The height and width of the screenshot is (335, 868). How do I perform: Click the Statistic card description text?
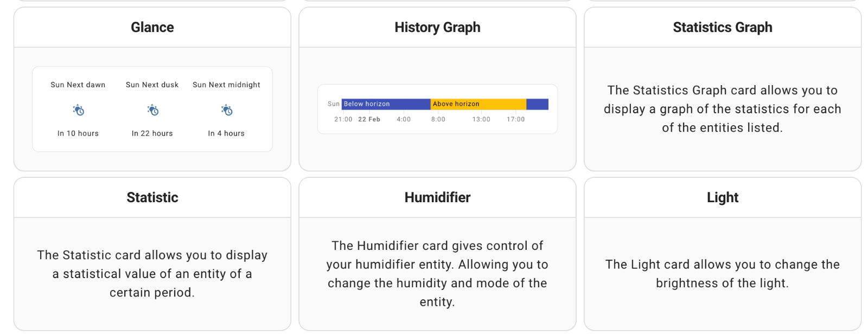pos(152,274)
